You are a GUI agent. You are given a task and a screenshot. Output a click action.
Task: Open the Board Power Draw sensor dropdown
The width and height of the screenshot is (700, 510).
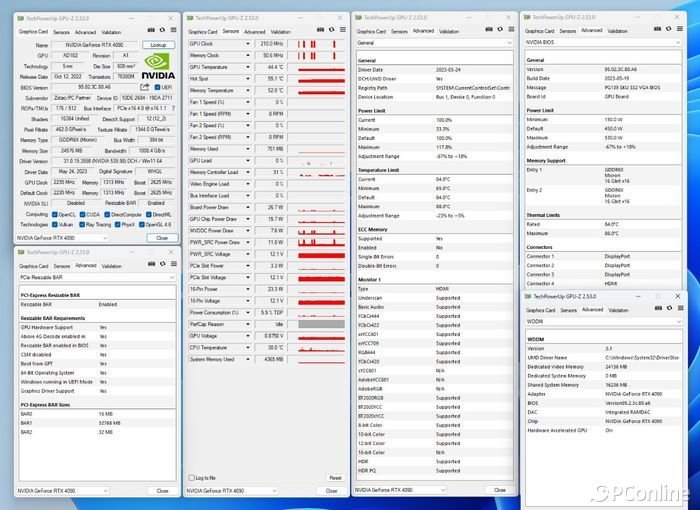[x=248, y=207]
